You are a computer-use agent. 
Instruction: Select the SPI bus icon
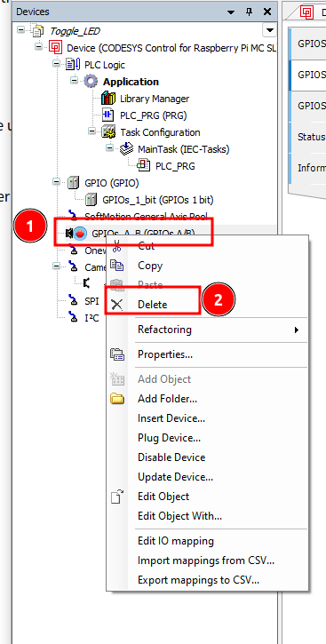(x=74, y=301)
